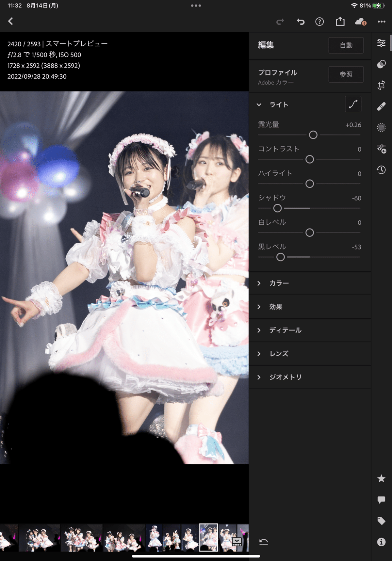This screenshot has height=561, width=392.
Task: Click the redo arrow icon
Action: click(280, 22)
